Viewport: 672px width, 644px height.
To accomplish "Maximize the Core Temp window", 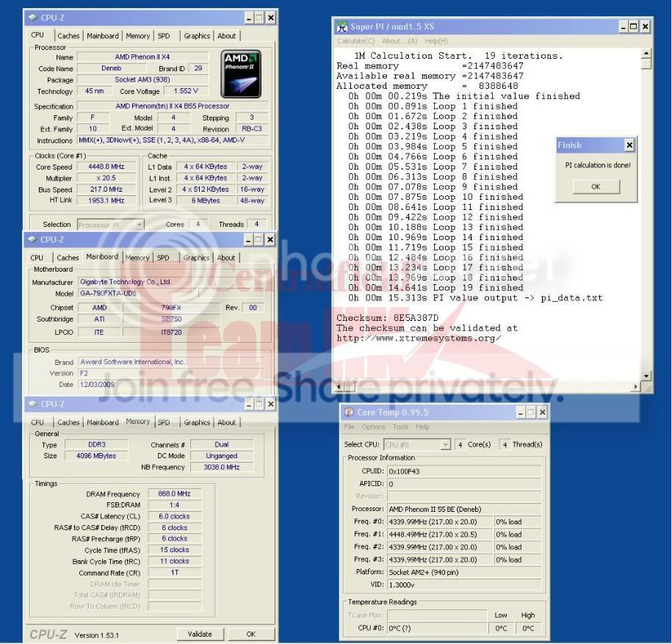I will coord(531,413).
